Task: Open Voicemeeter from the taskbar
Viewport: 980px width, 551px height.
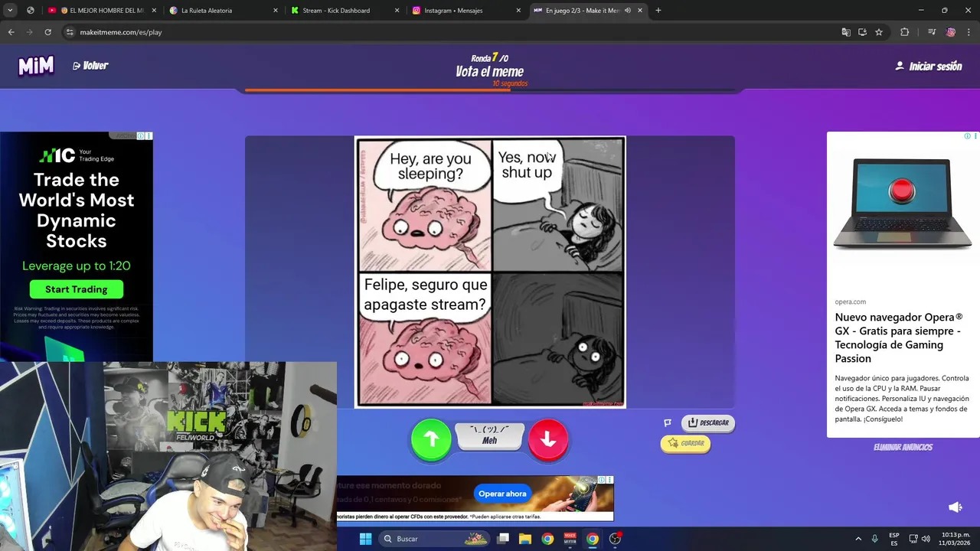Action: point(570,539)
